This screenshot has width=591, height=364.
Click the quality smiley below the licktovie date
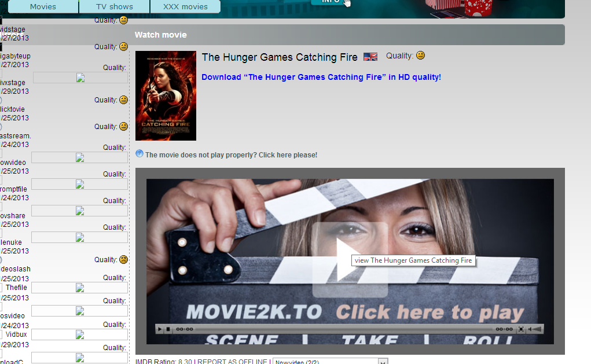[x=124, y=126]
